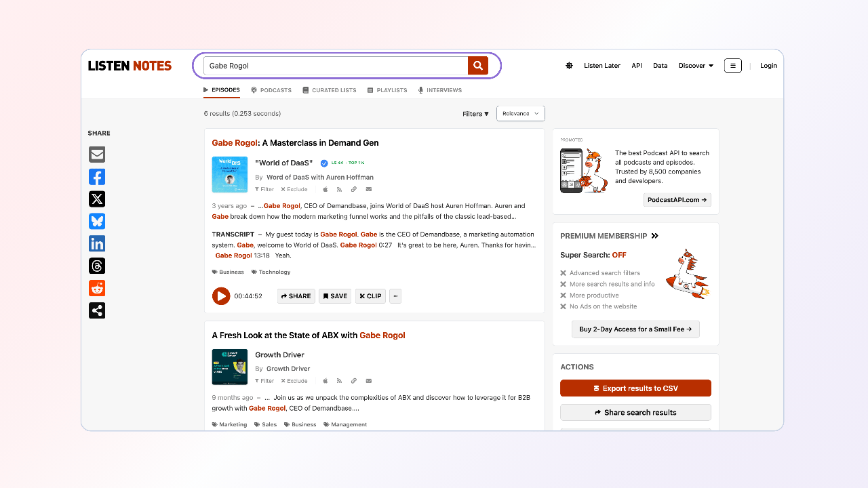Share on Reddit from the sidebar
Viewport: 868px width, 488px height.
(97, 288)
